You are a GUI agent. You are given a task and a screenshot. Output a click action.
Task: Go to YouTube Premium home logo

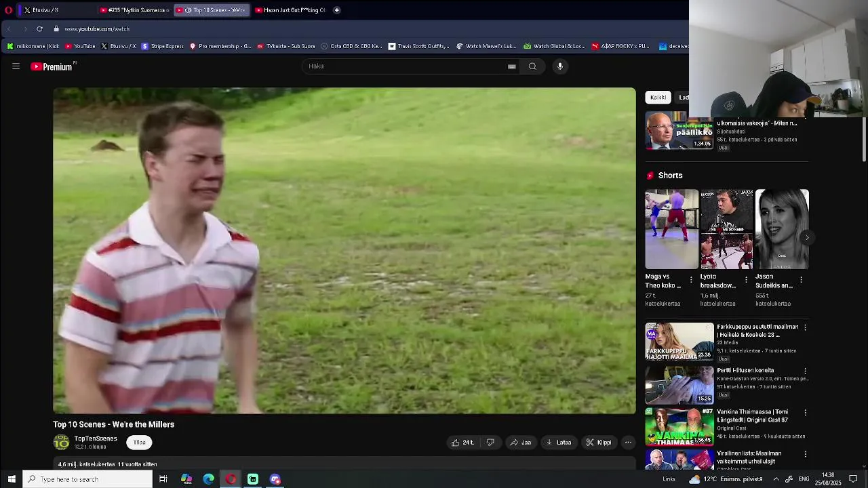point(52,66)
